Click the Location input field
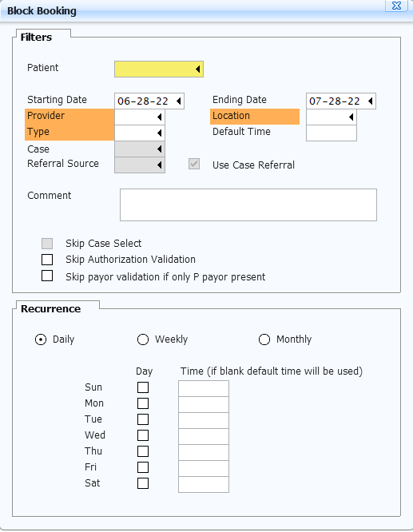The height and width of the screenshot is (532, 413). pyautogui.click(x=332, y=117)
